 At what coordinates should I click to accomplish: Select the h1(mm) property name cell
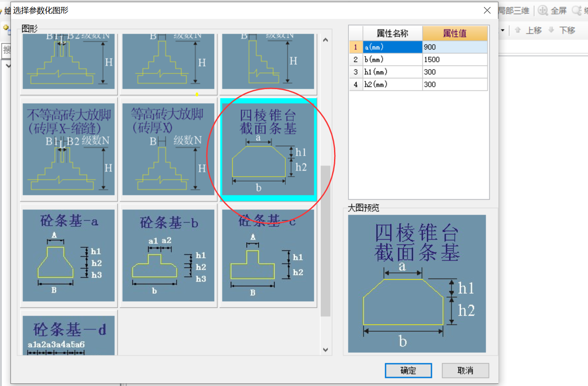[393, 72]
